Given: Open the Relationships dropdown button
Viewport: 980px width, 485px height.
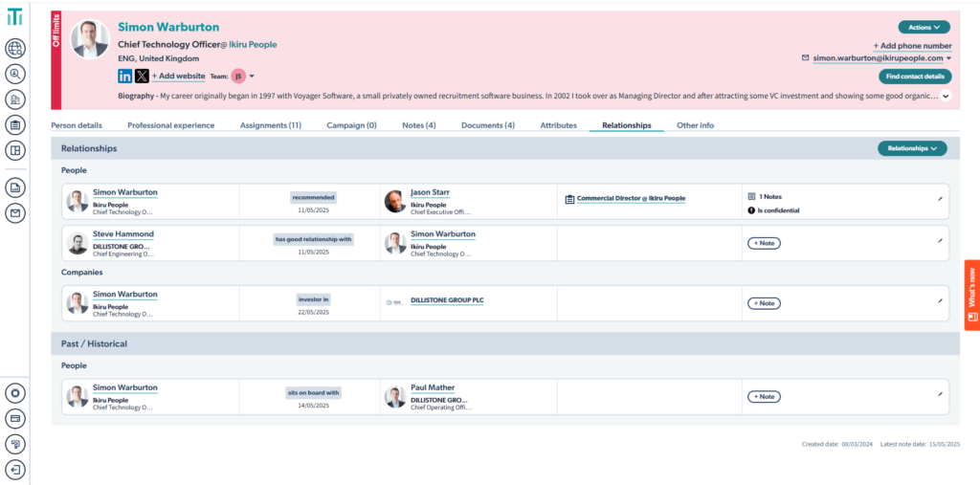Looking at the screenshot, I should [912, 148].
